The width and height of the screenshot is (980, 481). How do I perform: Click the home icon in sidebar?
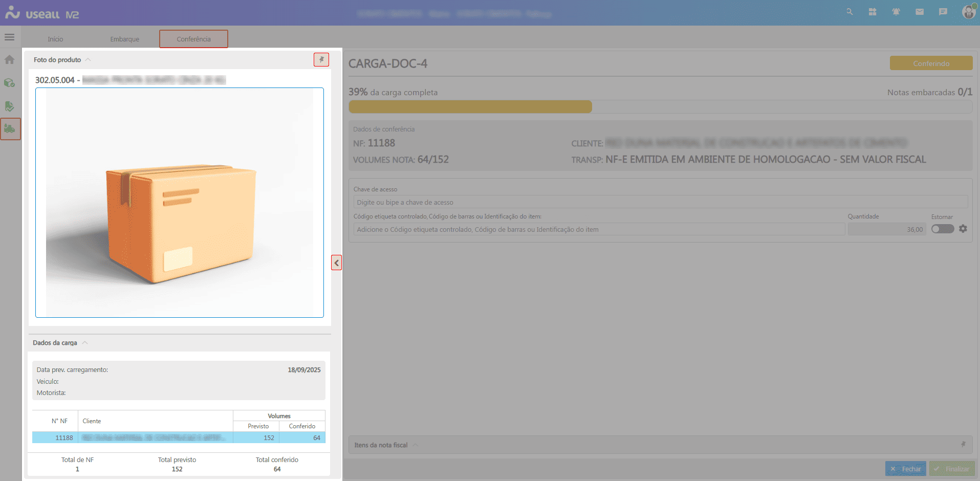coord(9,60)
